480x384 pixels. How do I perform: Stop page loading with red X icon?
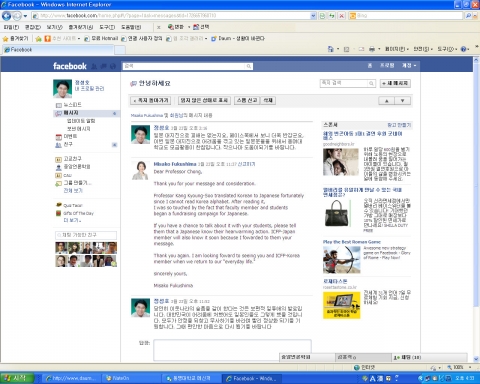pyautogui.click(x=341, y=16)
